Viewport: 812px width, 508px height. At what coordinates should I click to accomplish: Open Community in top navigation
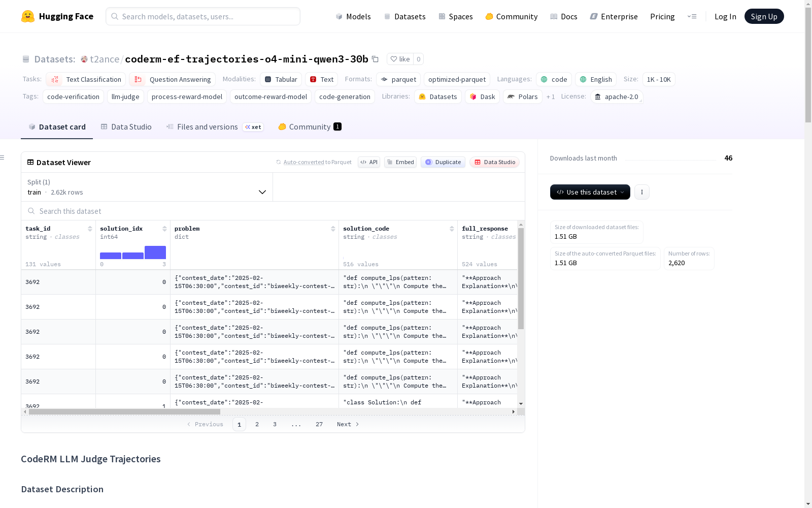tap(511, 16)
